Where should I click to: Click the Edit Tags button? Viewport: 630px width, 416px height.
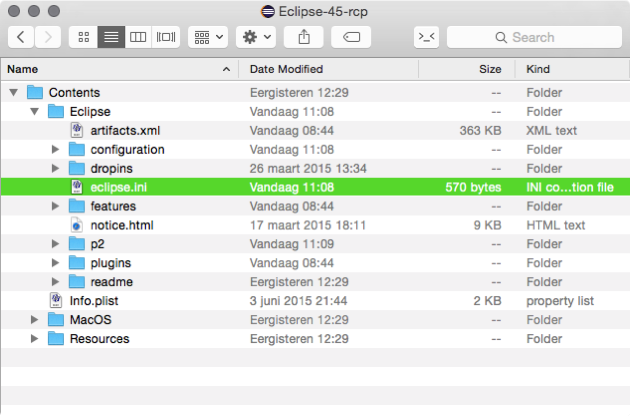pyautogui.click(x=351, y=37)
